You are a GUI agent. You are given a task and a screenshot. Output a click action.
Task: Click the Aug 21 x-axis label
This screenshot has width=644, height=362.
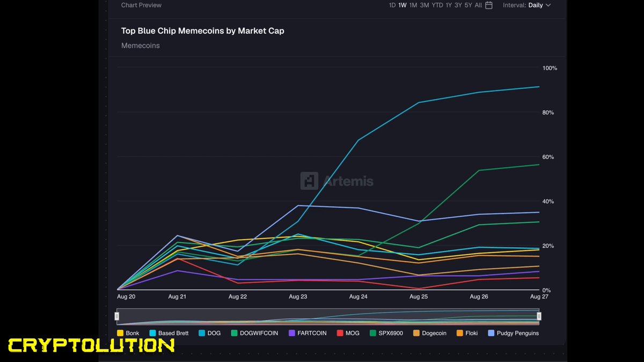[177, 296]
